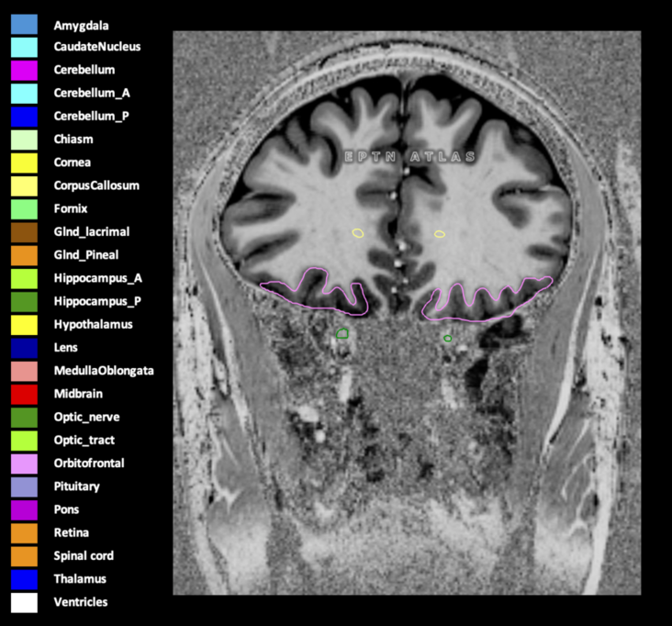Select the "CorpusCallosum" legend label
This screenshot has width=672, height=626.
tap(96, 185)
